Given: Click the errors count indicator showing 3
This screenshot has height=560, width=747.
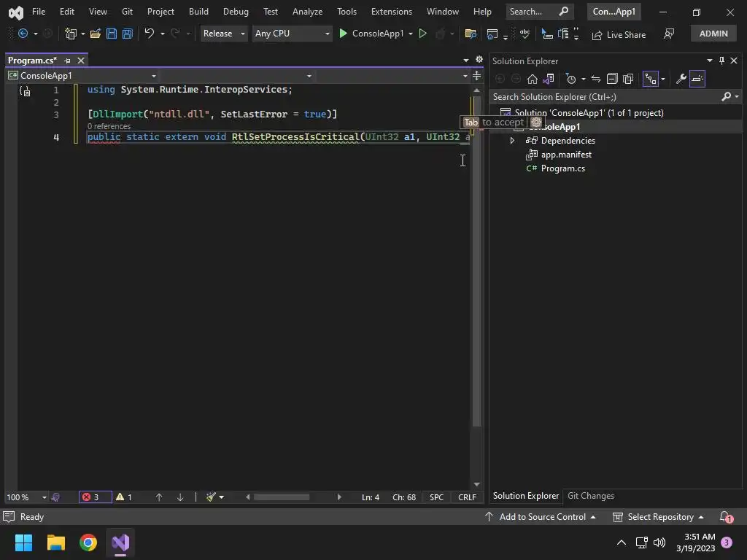Looking at the screenshot, I should (96, 497).
